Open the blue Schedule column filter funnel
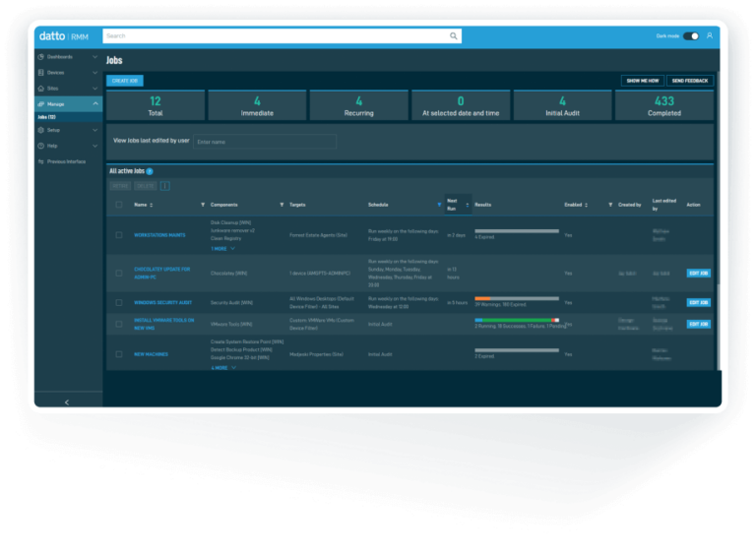 [x=439, y=205]
